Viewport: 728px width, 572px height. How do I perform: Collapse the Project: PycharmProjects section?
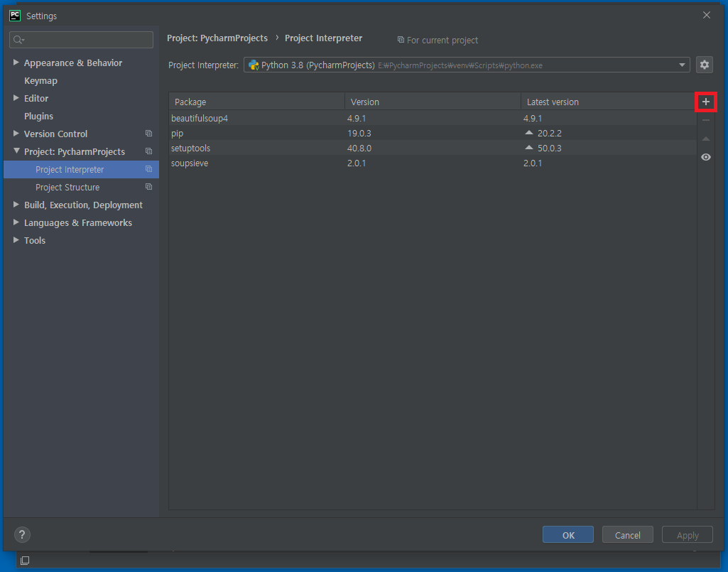point(16,151)
